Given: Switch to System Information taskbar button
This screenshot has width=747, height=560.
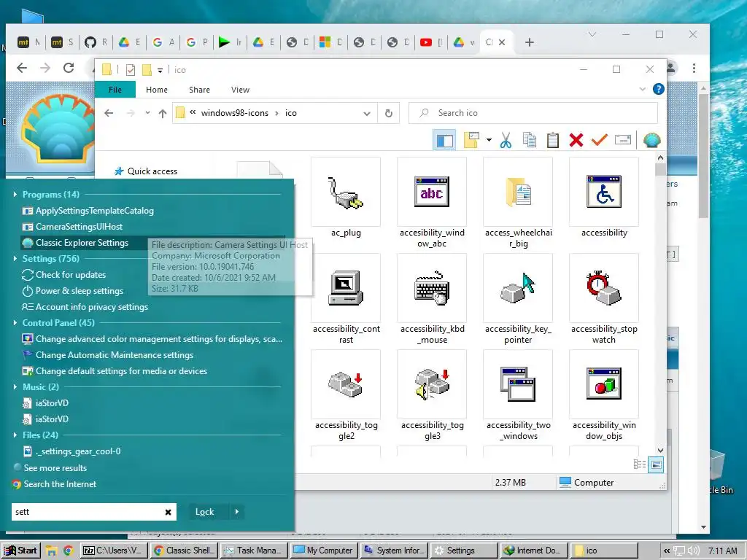Looking at the screenshot, I should [x=395, y=551].
